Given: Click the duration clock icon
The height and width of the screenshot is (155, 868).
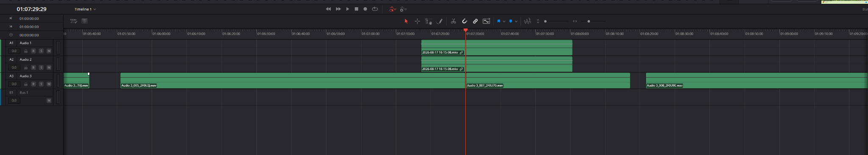Looking at the screenshot, I should [11, 35].
